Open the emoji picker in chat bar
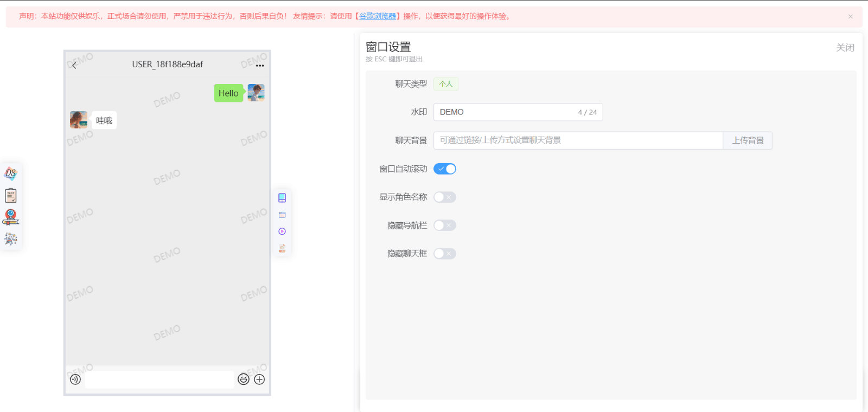Viewport: 868px width, 412px height. [244, 379]
